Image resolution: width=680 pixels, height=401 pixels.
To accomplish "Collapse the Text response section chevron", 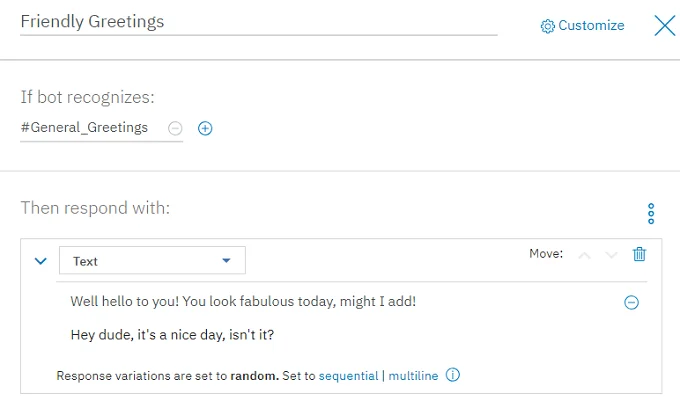I will [41, 261].
